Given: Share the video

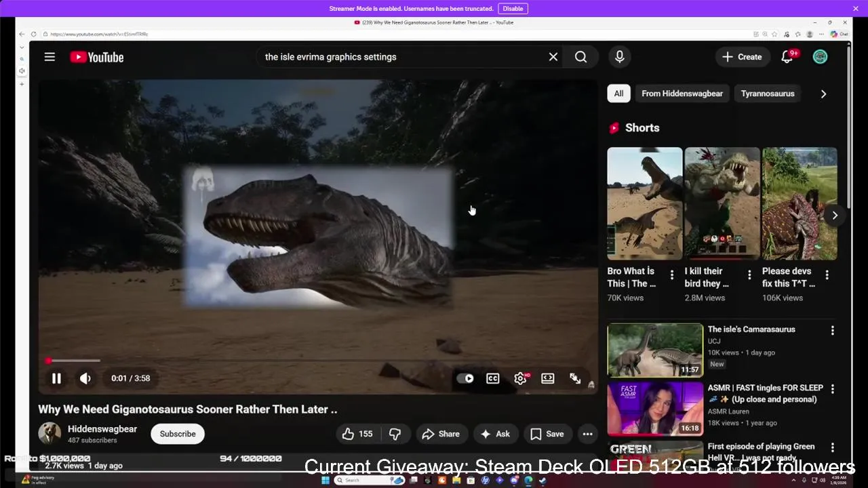Looking at the screenshot, I should [440, 434].
